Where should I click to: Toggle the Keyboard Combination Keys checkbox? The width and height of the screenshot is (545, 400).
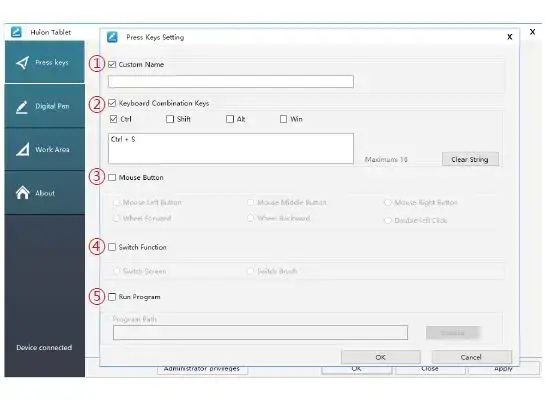[112, 103]
